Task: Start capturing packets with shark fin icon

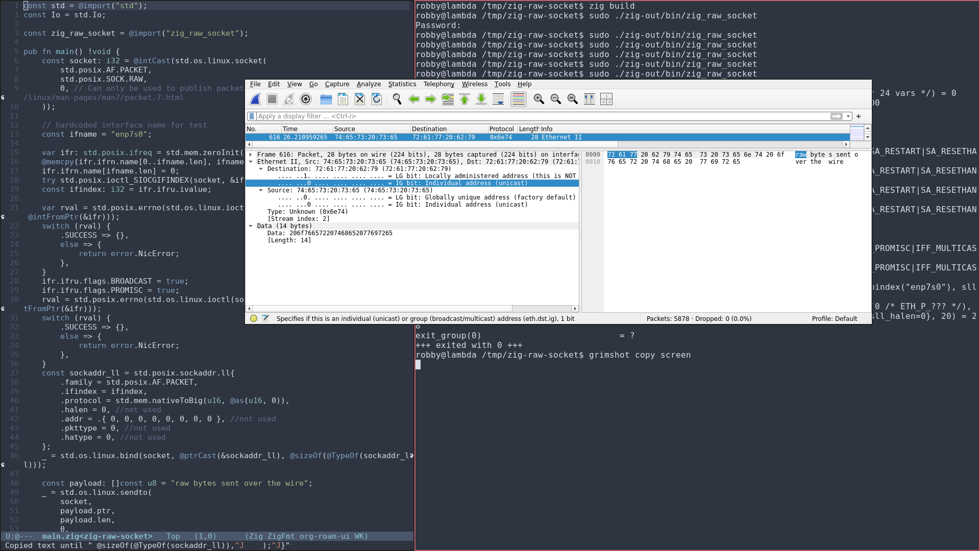Action: coord(255,99)
